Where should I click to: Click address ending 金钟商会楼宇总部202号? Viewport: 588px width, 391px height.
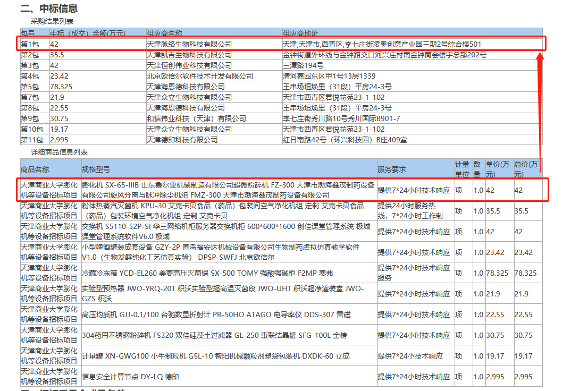click(385, 55)
